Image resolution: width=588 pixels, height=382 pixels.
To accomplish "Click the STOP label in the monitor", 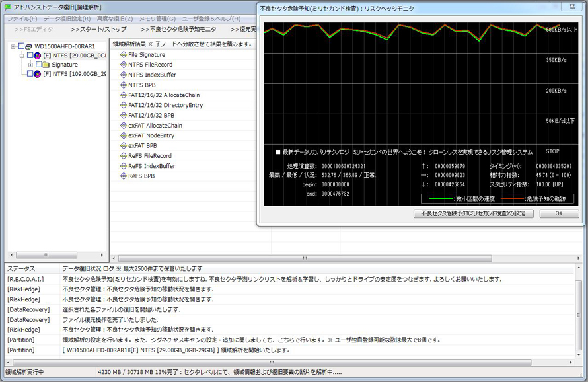I will click(x=552, y=151).
